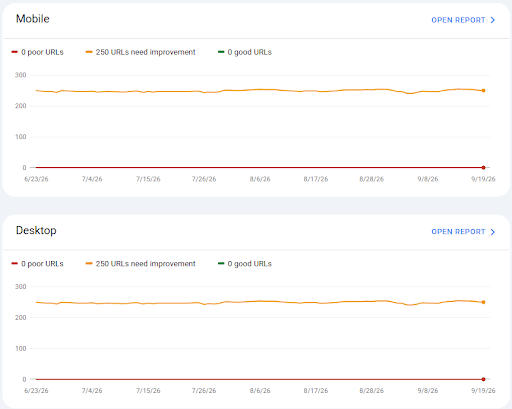
Task: Click the 7/15/26 date label on the Mobile chart
Action: [x=148, y=179]
